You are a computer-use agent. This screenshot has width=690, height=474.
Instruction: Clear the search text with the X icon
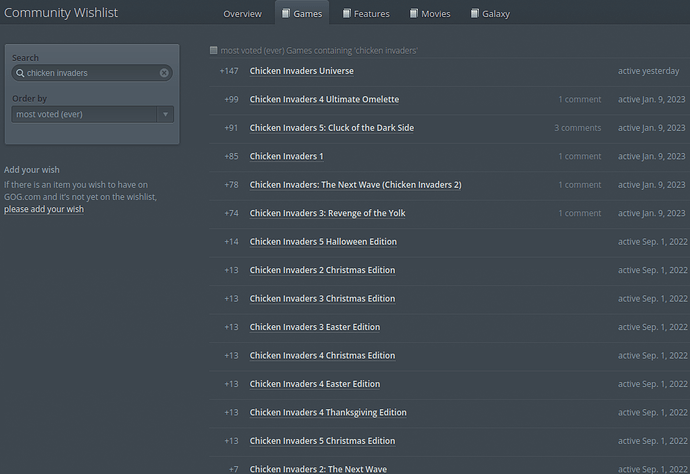point(164,73)
